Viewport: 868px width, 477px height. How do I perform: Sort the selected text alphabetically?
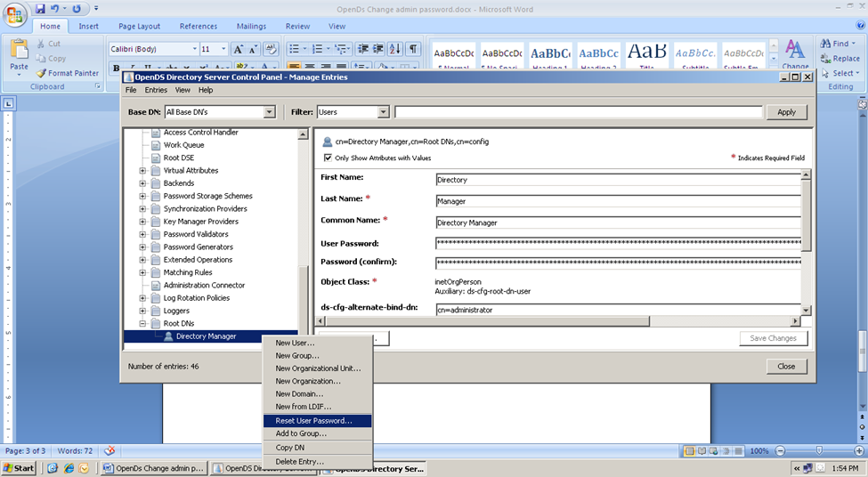click(395, 49)
